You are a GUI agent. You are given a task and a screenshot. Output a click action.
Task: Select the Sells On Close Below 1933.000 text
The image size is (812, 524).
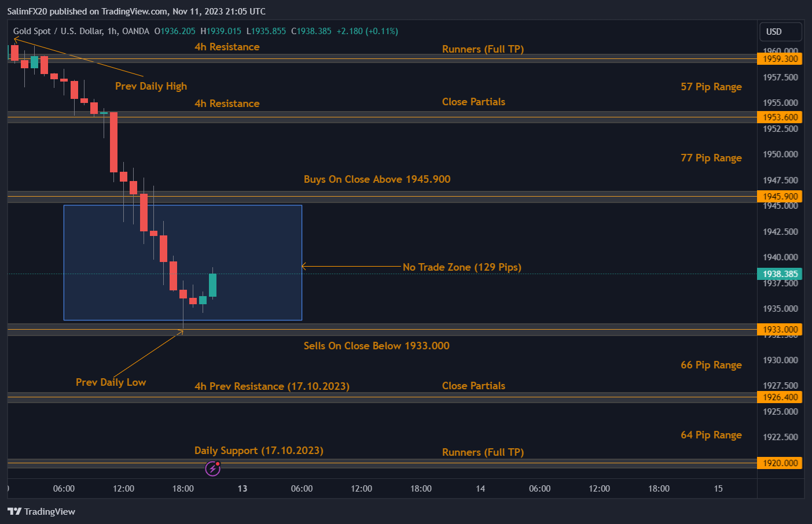(376, 346)
